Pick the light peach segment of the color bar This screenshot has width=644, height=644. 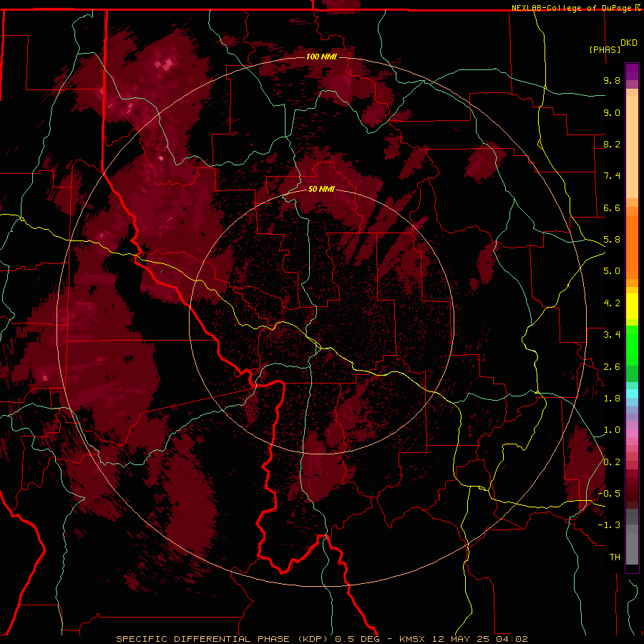point(632,147)
